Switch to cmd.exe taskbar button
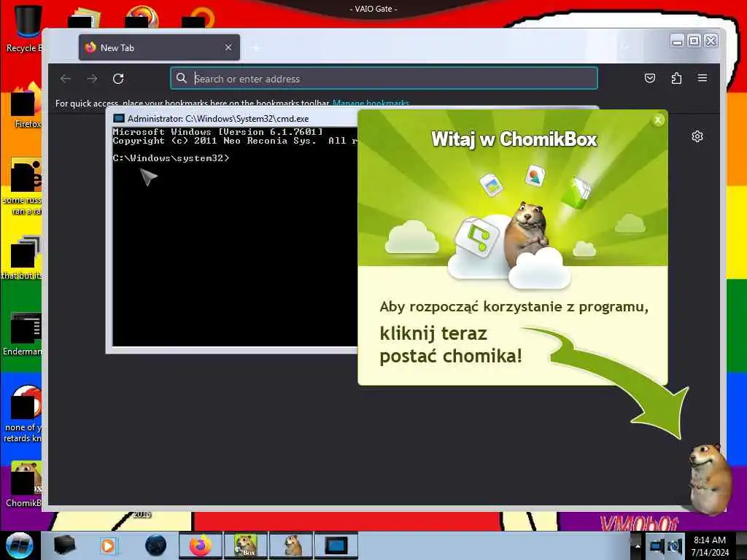The image size is (747, 560). click(x=336, y=545)
